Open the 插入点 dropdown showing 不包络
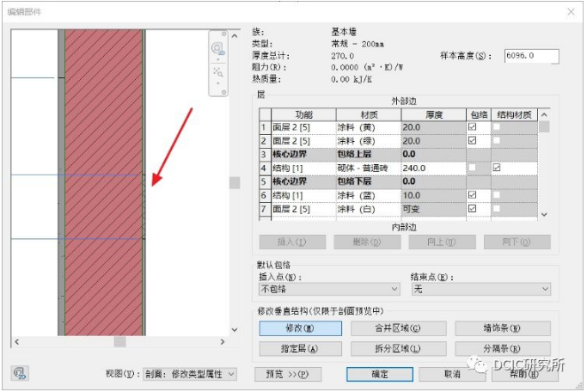This screenshot has width=587, height=392. (329, 289)
